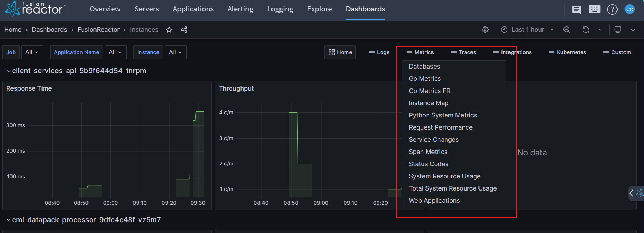This screenshot has height=233, width=644.
Task: Star the Instances dashboard as favorite
Action: coord(169,30)
